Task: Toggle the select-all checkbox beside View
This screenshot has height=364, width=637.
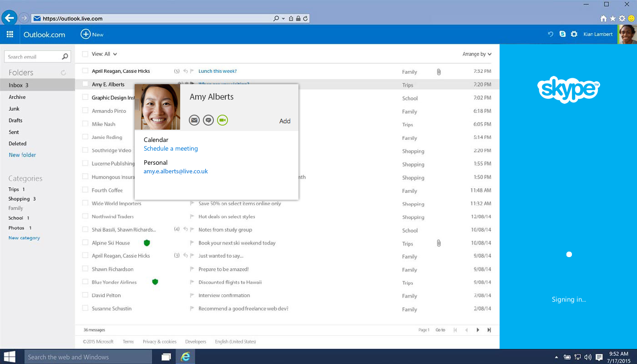Action: pos(85,54)
